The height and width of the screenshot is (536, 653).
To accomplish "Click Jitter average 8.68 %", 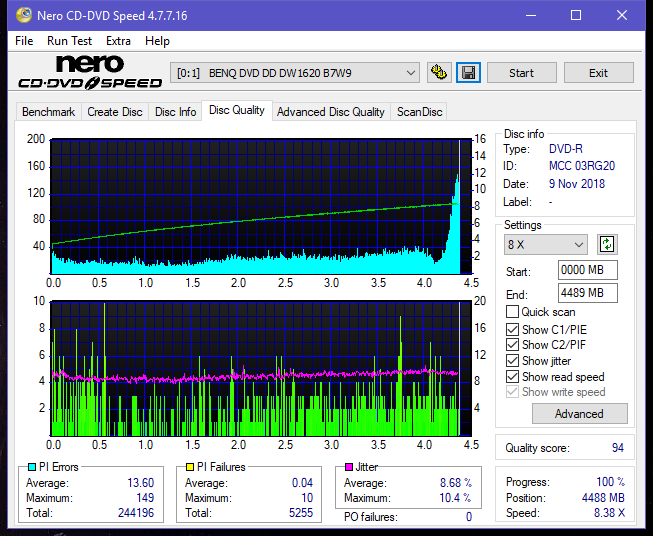I will point(456,482).
